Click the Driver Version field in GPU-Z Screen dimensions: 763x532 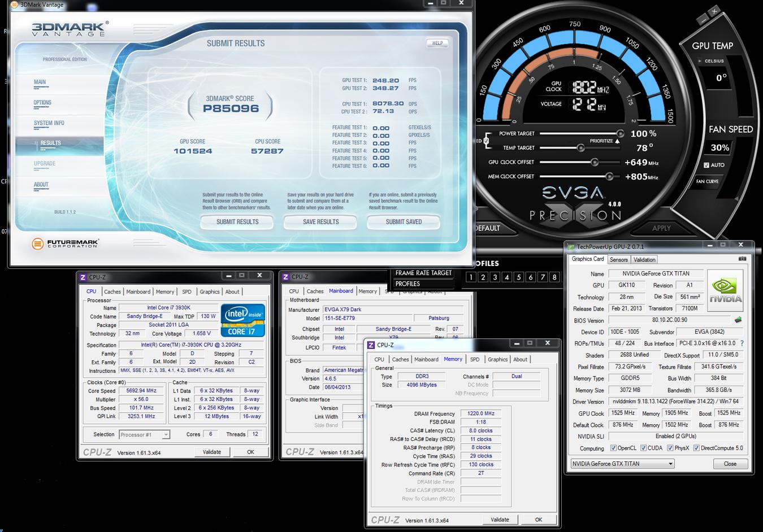coord(675,402)
